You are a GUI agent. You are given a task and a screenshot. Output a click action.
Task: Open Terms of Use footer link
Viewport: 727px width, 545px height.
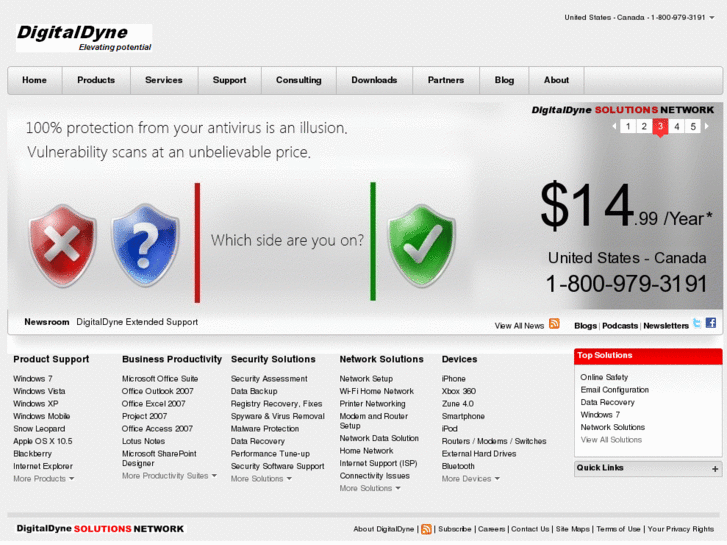(x=618, y=529)
